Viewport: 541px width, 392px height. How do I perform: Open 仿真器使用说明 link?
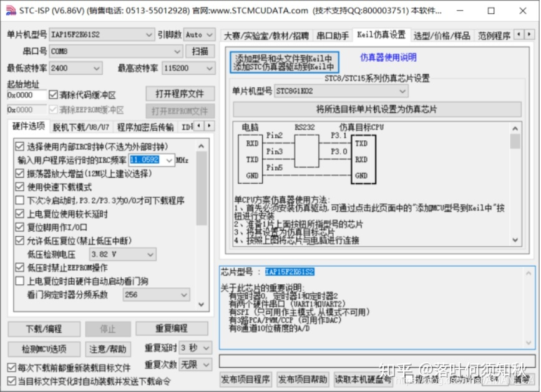pyautogui.click(x=388, y=57)
